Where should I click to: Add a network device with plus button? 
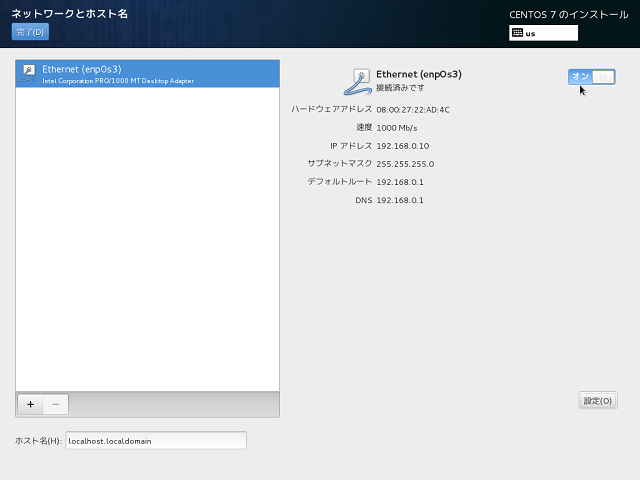tap(30, 404)
